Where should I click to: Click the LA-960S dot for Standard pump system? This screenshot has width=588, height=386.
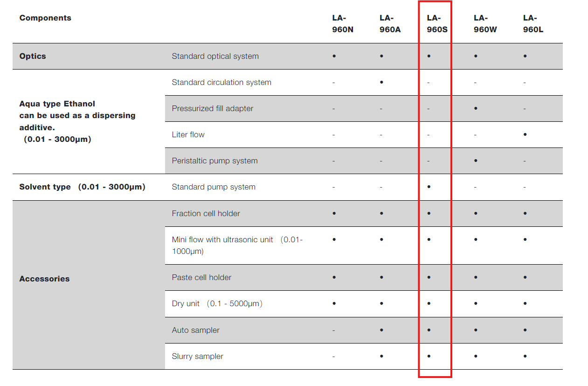429,187
